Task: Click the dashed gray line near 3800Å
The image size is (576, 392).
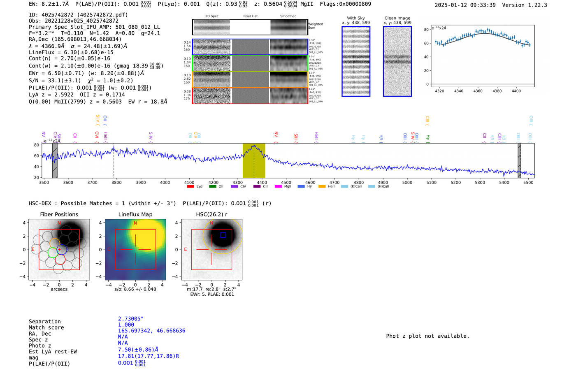Action: tap(114, 161)
